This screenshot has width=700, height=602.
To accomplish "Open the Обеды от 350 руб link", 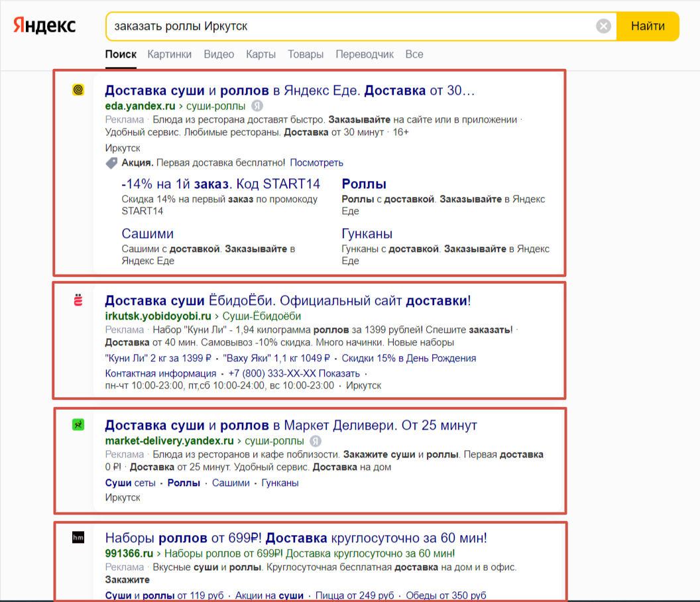I will coord(446,596).
